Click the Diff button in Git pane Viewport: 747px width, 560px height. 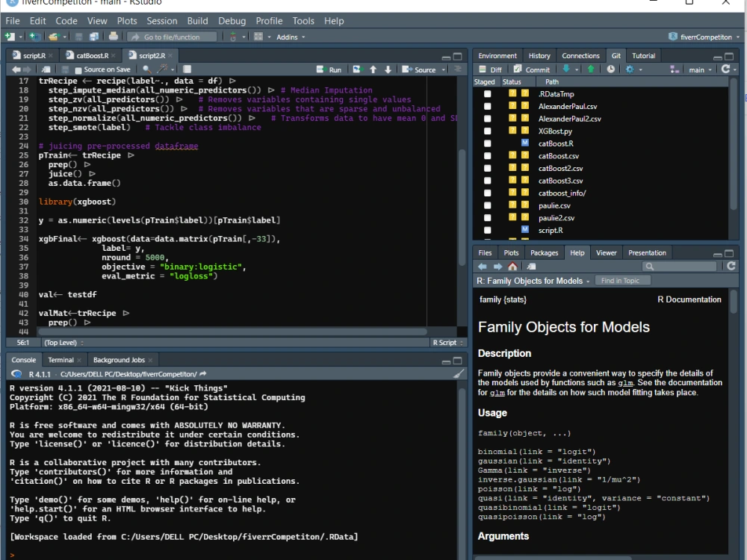click(x=490, y=69)
